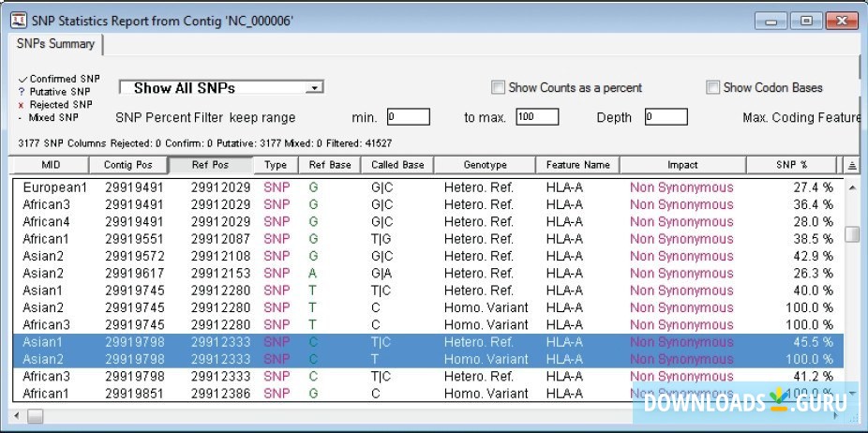868x433 pixels.
Task: Click the SNP % column header
Action: coord(791,165)
